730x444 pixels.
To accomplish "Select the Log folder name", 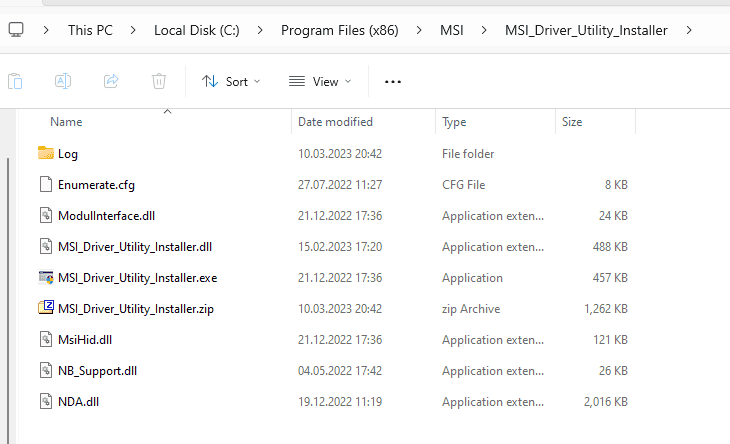I will pos(68,154).
